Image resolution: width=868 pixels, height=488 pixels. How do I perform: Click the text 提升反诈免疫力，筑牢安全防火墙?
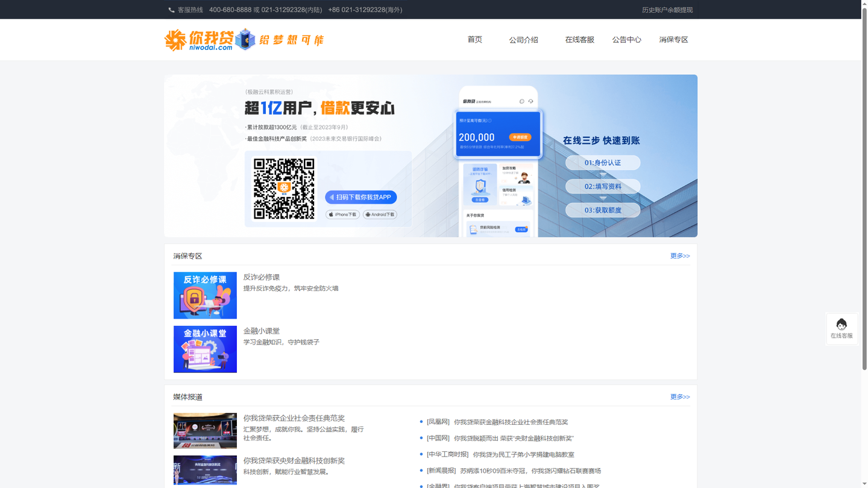[291, 289]
